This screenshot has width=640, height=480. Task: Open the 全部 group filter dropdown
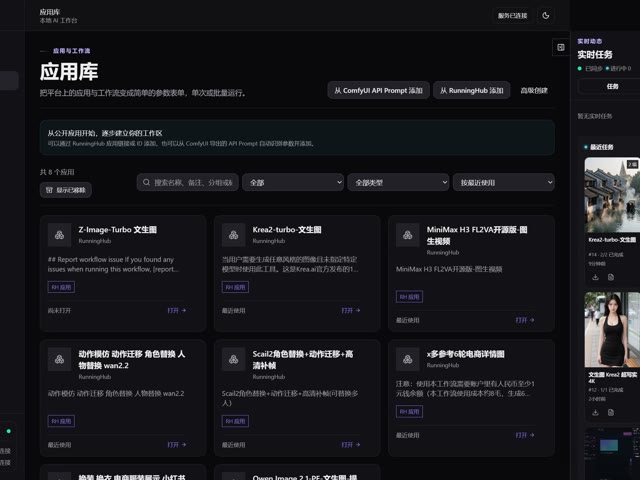[293, 182]
